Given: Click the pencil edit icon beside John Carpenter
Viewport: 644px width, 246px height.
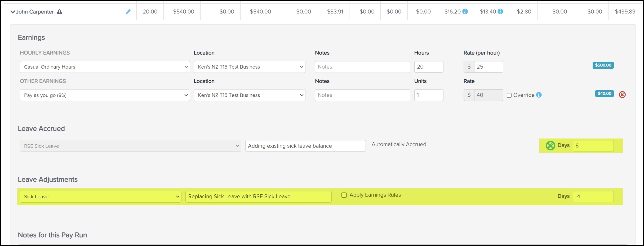Looking at the screenshot, I should pyautogui.click(x=128, y=12).
